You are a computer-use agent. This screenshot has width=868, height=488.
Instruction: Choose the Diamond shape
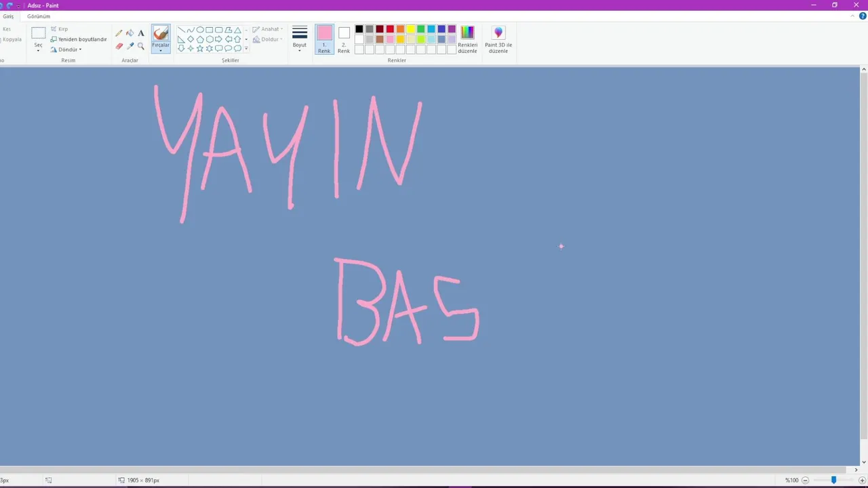[x=191, y=39]
